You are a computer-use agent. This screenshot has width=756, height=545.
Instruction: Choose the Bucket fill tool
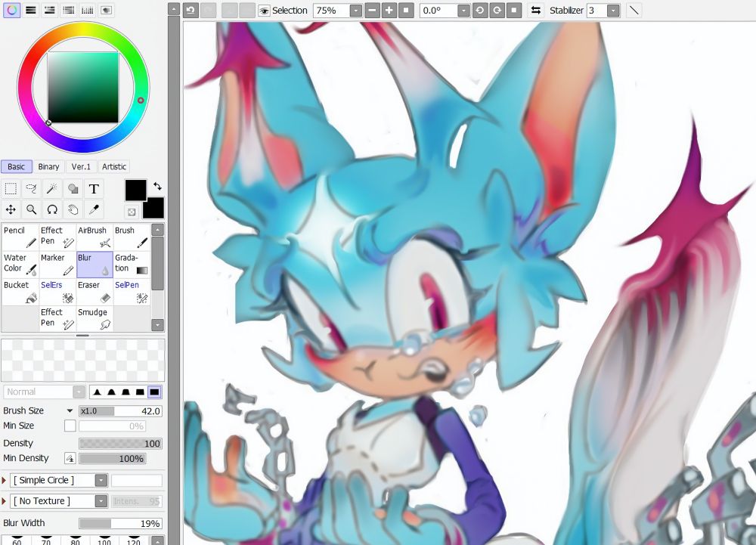point(20,292)
